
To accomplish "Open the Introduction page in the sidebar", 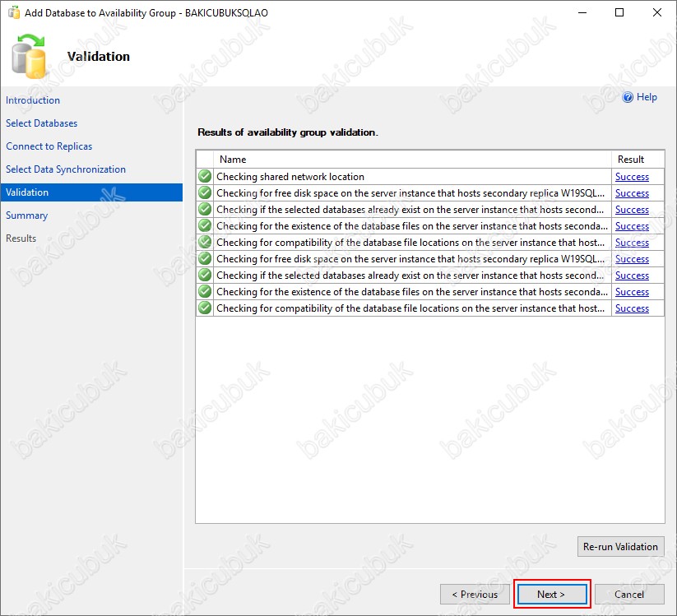I will click(33, 100).
